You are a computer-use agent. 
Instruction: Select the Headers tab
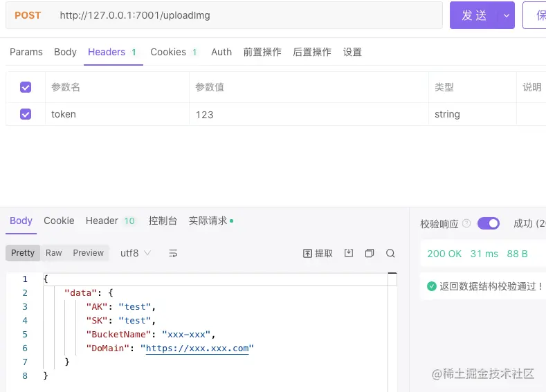tap(112, 52)
